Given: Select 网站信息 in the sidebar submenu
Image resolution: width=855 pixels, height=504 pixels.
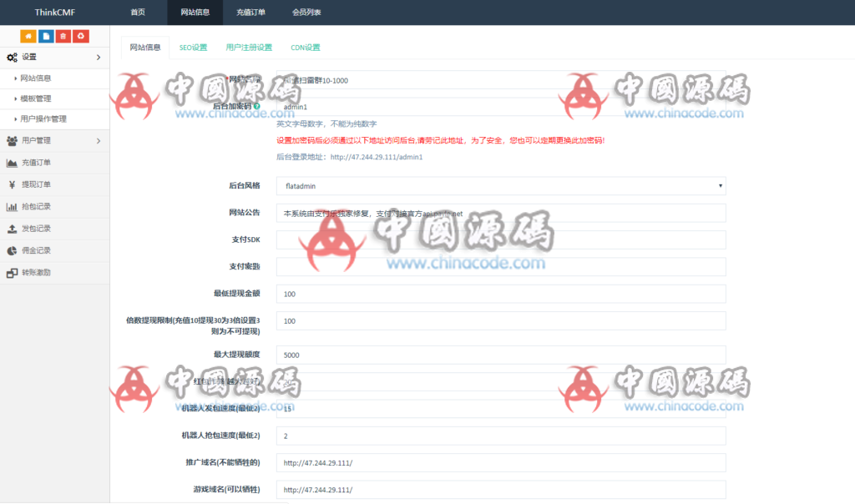Looking at the screenshot, I should coord(35,78).
